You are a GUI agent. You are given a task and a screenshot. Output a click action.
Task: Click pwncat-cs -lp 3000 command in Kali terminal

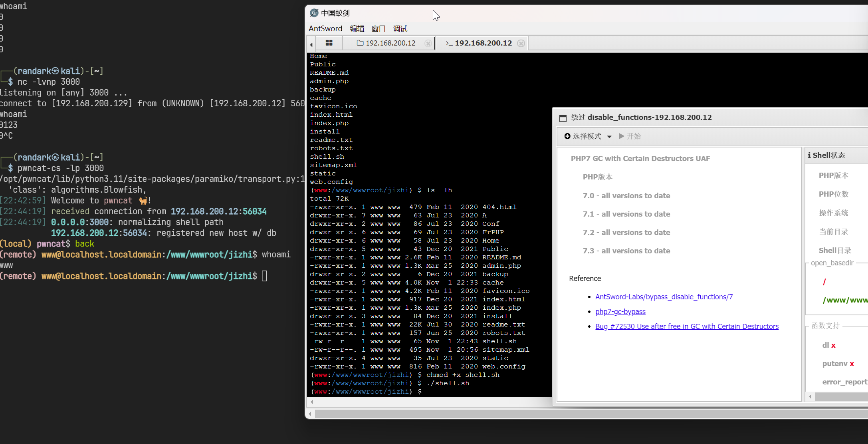tap(61, 168)
